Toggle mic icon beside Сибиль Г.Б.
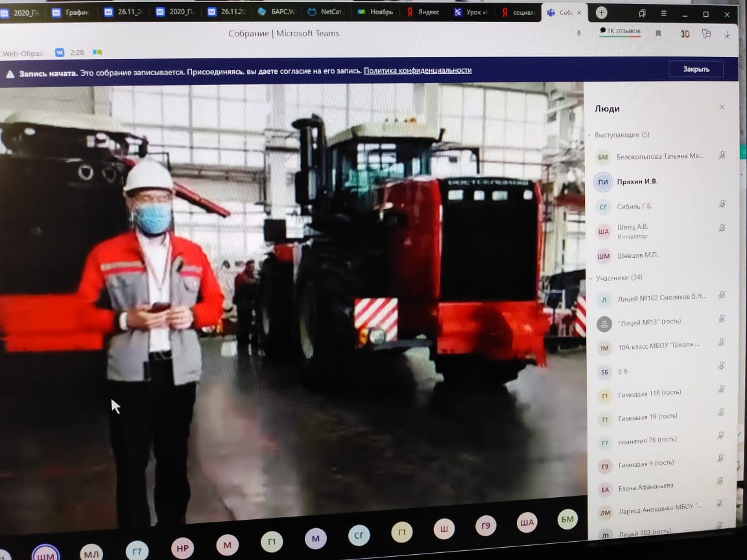The height and width of the screenshot is (560, 747). pos(722,204)
